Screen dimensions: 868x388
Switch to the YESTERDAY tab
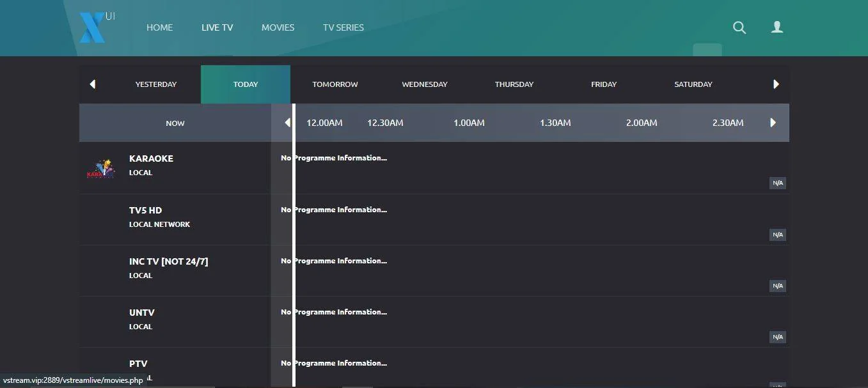[156, 84]
